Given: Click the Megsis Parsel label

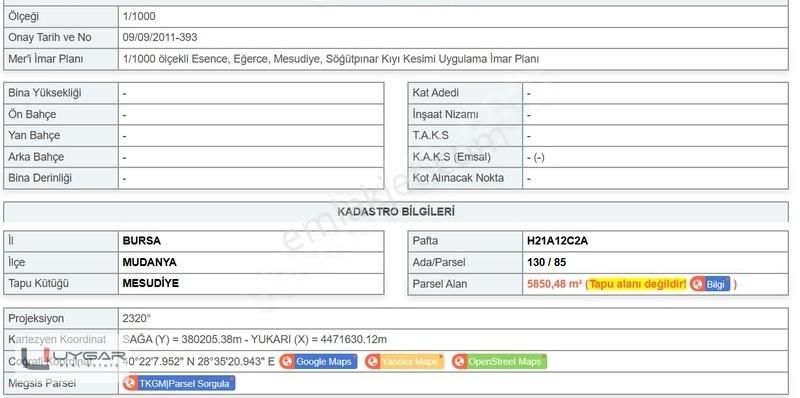Looking at the screenshot, I should (x=42, y=383).
